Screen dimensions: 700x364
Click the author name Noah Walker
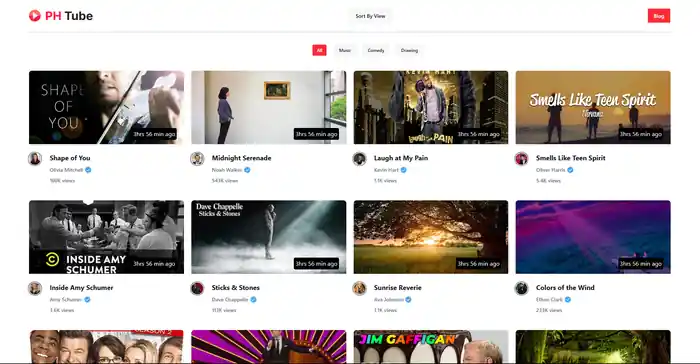point(227,170)
